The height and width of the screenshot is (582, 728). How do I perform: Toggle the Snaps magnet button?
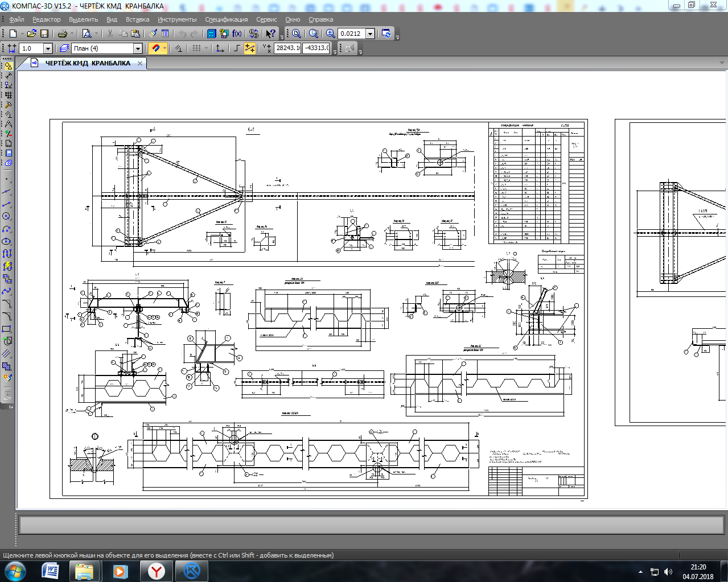(156, 48)
